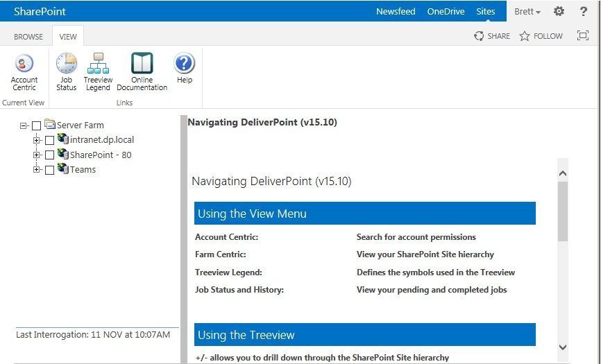Click the 'Using the View Menu' header
This screenshot has width=601, height=364.
click(x=365, y=213)
